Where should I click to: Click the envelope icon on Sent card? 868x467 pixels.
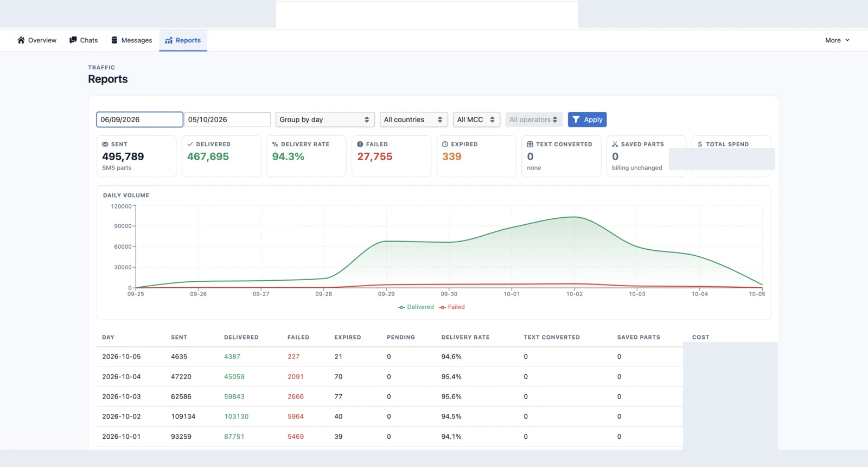click(x=105, y=144)
